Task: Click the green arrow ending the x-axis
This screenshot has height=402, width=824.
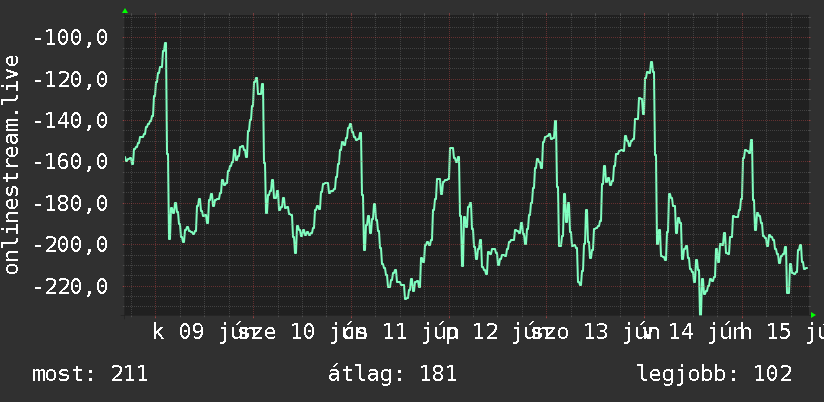Action: point(813,315)
